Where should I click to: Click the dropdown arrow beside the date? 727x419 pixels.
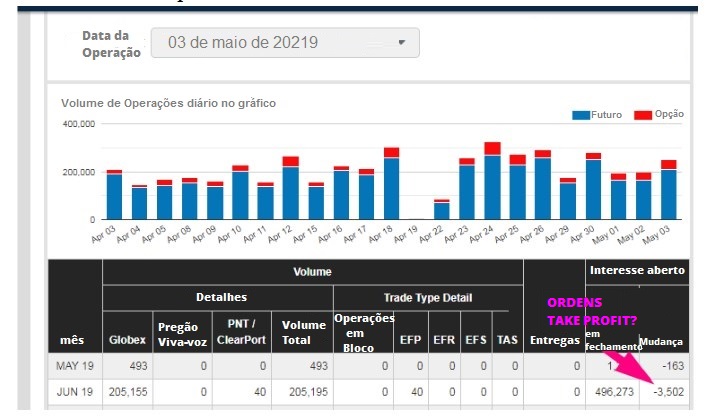[x=402, y=43]
